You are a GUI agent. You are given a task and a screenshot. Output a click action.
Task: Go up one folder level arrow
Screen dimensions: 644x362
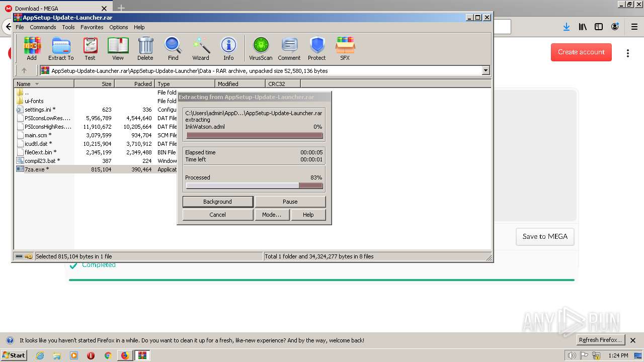click(24, 71)
